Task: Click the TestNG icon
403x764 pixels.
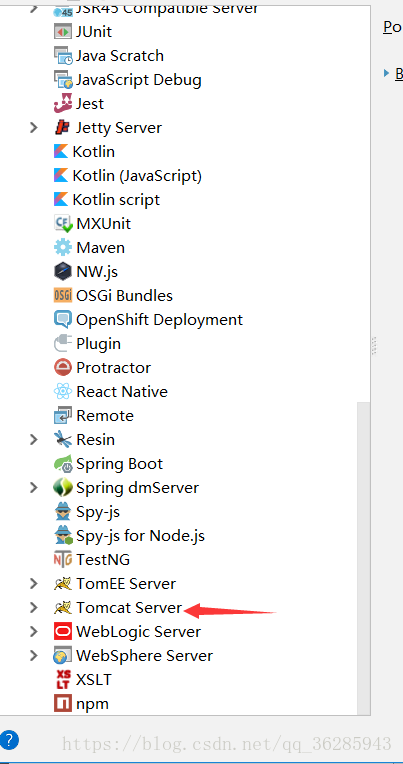Action: point(63,560)
